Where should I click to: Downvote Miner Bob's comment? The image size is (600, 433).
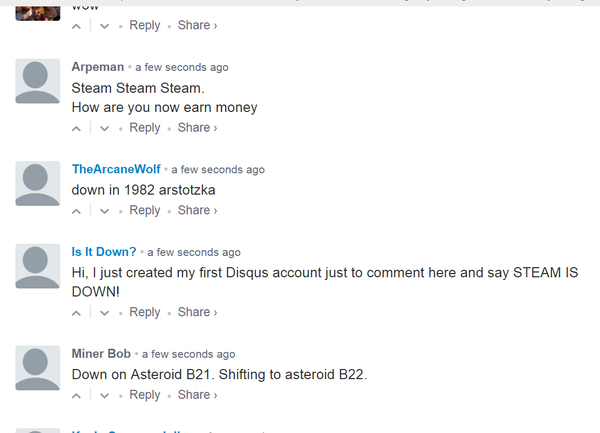coord(105,396)
